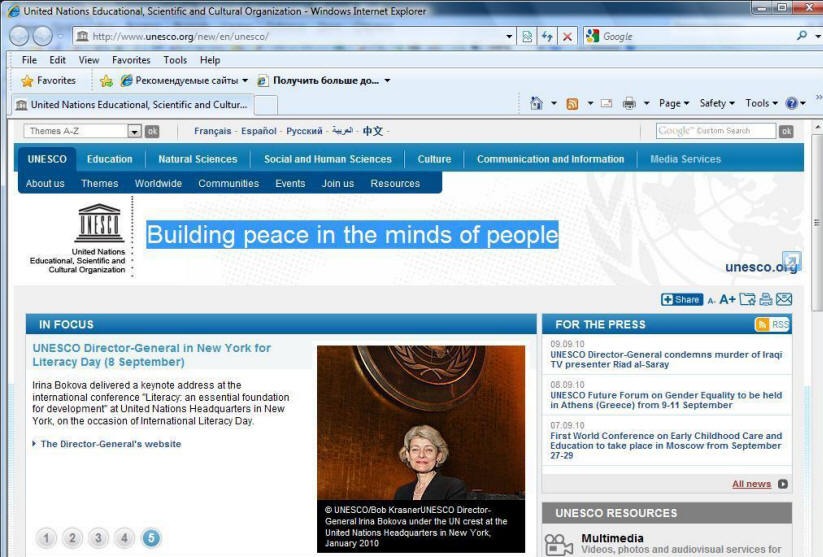Viewport: 823px width, 557px height.
Task: Switch language to Français
Action: click(213, 131)
